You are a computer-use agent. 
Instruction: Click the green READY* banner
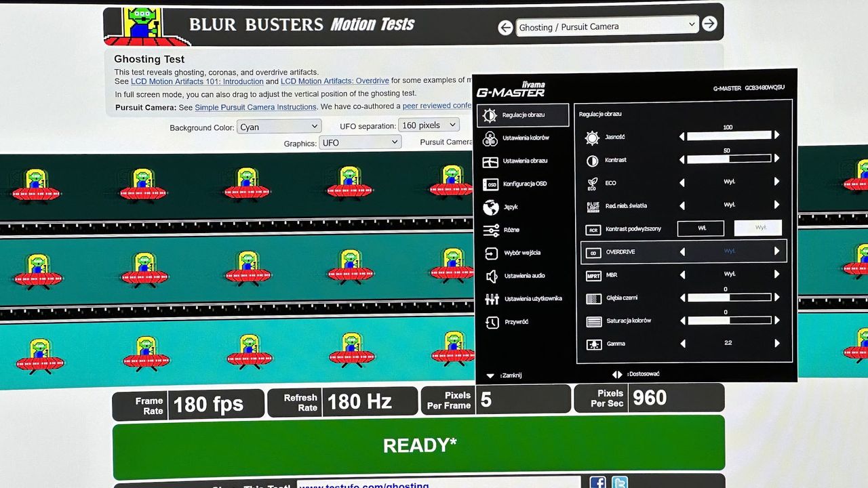pyautogui.click(x=419, y=447)
